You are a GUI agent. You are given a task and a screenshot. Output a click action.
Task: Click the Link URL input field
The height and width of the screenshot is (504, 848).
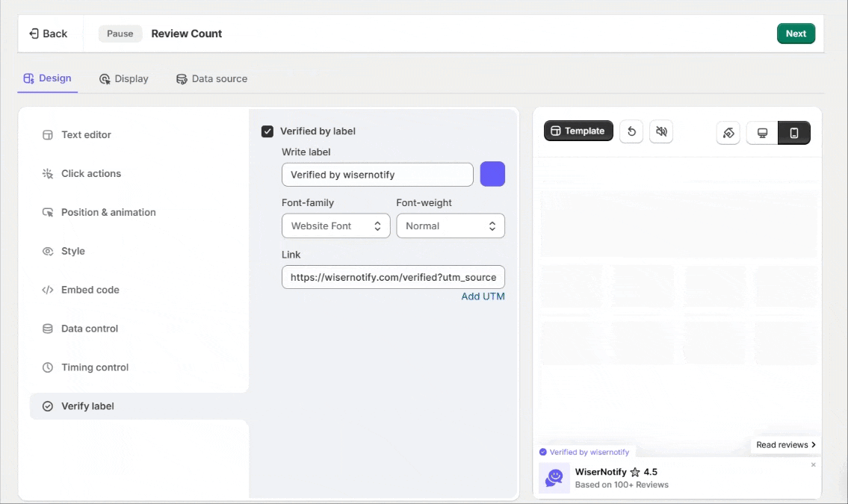pyautogui.click(x=393, y=277)
